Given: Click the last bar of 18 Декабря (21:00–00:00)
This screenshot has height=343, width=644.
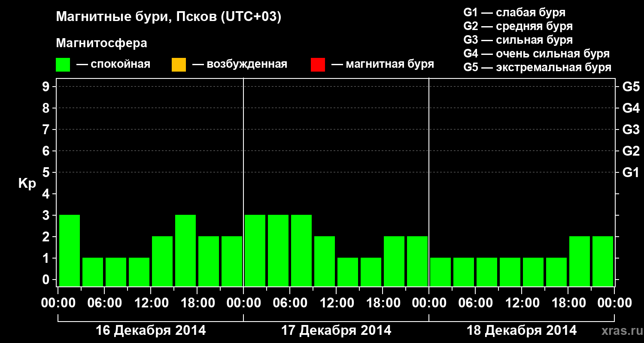Looking at the screenshot, I should [x=603, y=261].
